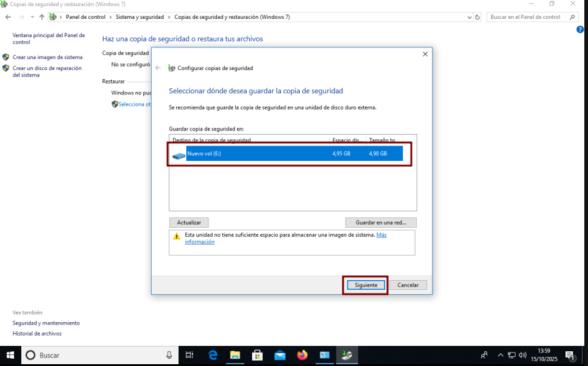The height and width of the screenshot is (366, 588).
Task: Click the dialog's back arrow icon
Action: coord(158,68)
